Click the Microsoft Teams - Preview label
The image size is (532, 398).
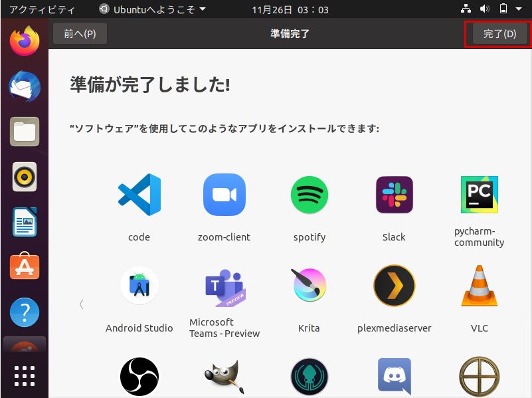point(224,328)
